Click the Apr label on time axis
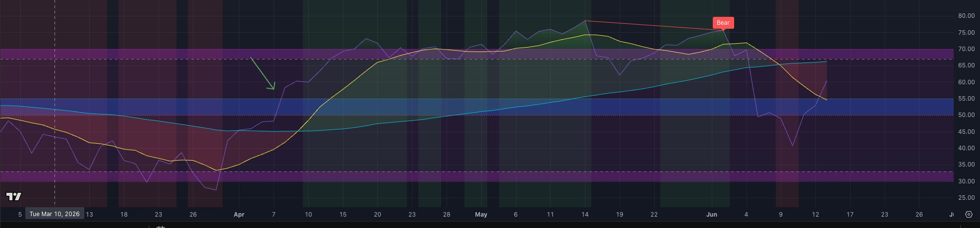Screen dimensions: 980x228 239,215
